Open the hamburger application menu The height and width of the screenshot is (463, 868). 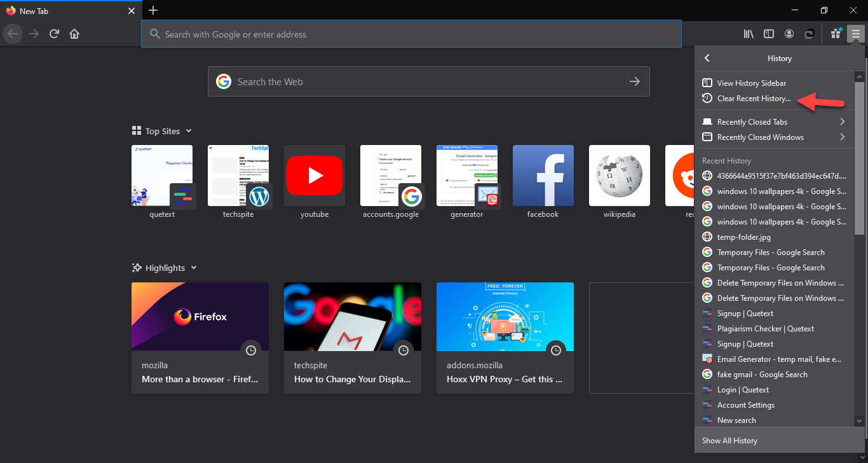855,34
